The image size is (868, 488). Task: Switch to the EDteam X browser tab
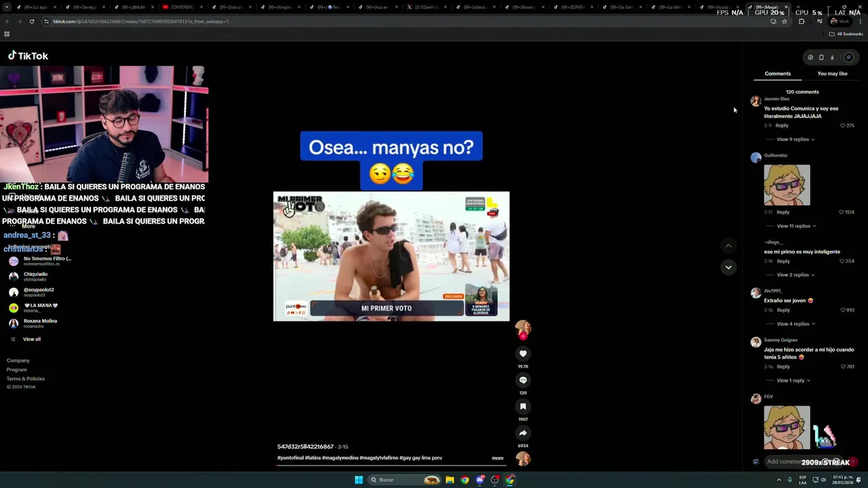[425, 7]
